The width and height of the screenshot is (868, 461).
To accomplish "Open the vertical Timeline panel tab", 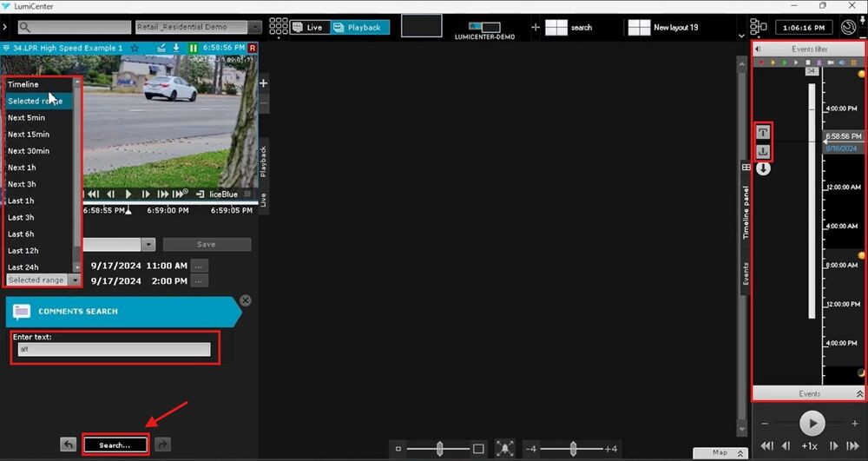I will coord(746,212).
